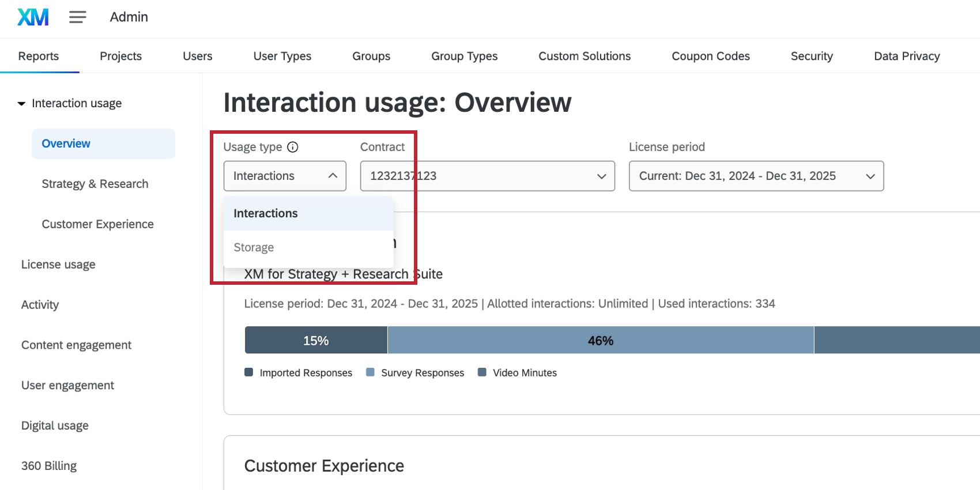Switch to the Projects tab
The width and height of the screenshot is (980, 490).
[x=120, y=56]
